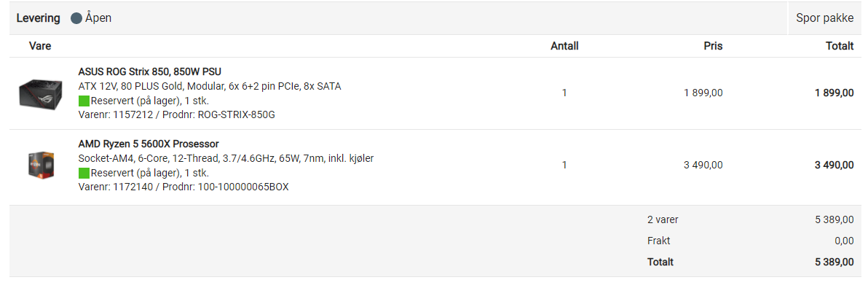Click the Totalt column header
The width and height of the screenshot is (868, 288).
click(839, 46)
